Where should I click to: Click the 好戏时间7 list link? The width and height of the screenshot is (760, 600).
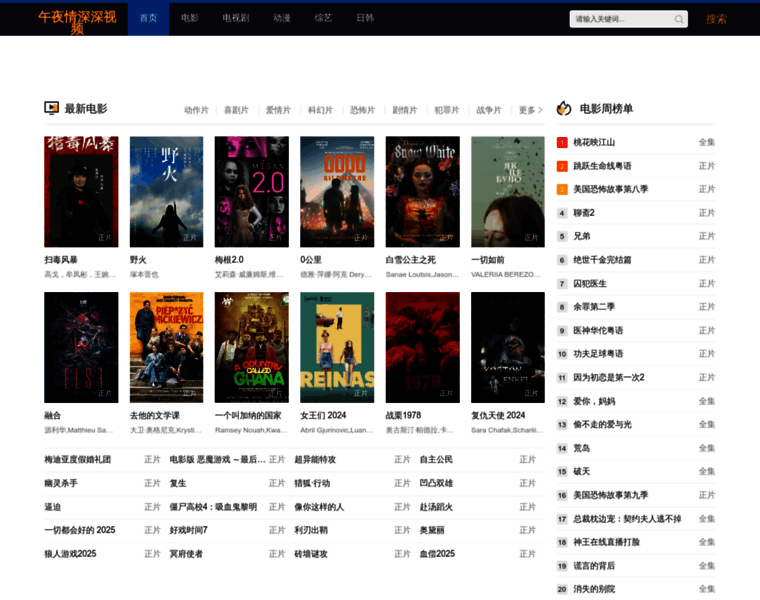click(x=189, y=530)
